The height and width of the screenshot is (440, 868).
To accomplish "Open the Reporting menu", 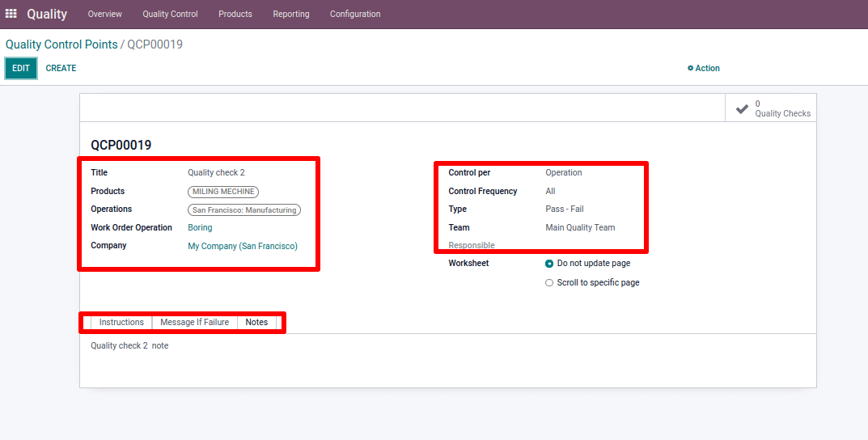I will pyautogui.click(x=291, y=14).
